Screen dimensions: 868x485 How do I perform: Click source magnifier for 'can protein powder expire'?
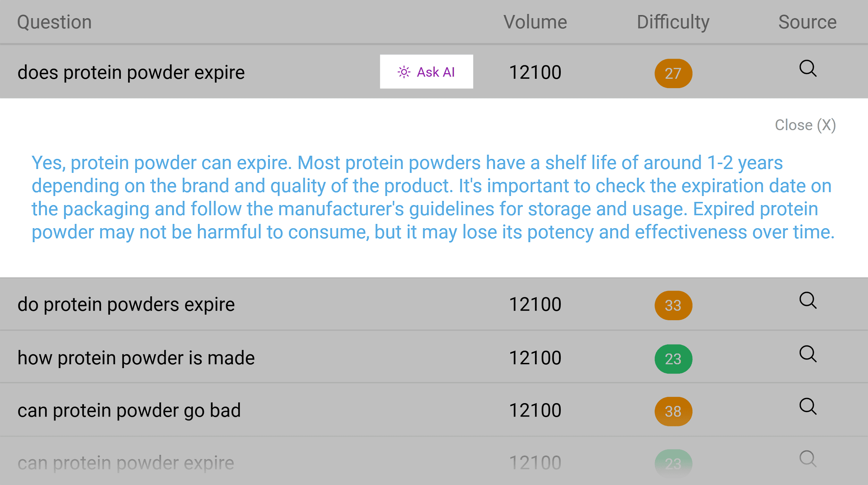tap(808, 459)
